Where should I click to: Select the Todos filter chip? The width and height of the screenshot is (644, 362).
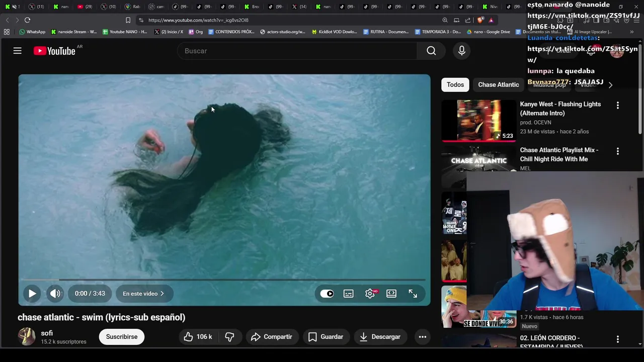coord(455,84)
